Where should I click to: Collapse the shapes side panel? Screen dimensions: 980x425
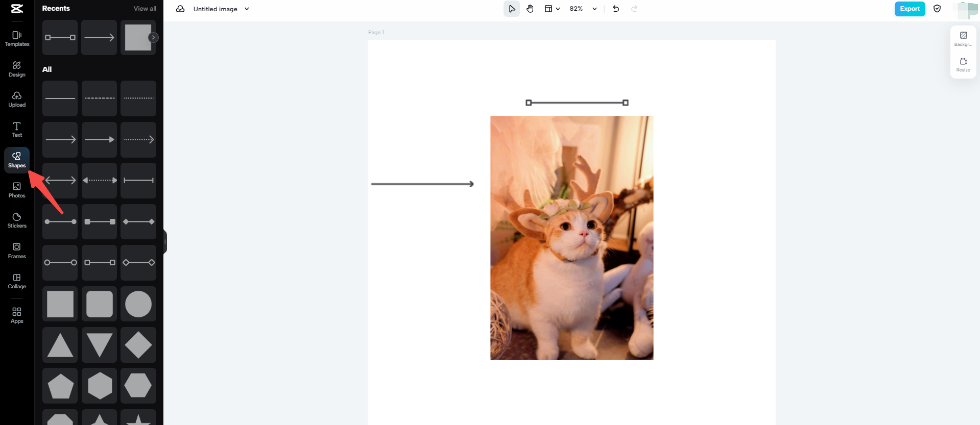[x=165, y=242]
